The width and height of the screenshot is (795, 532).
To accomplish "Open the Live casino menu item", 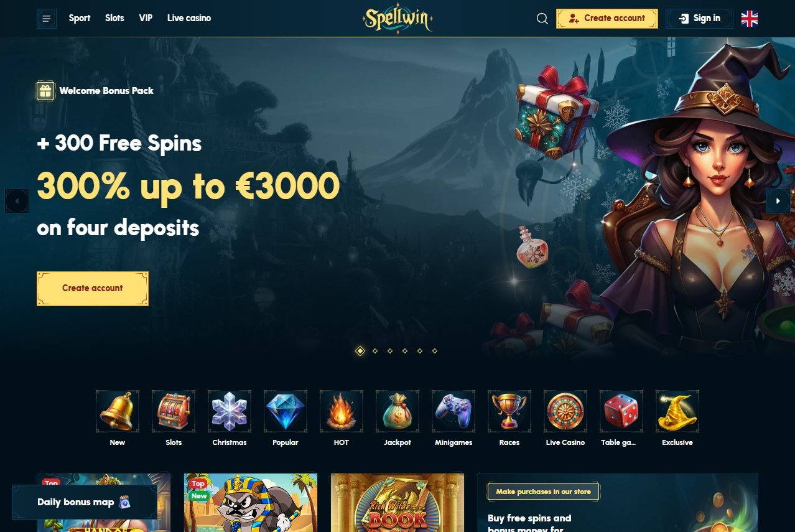I will (189, 18).
